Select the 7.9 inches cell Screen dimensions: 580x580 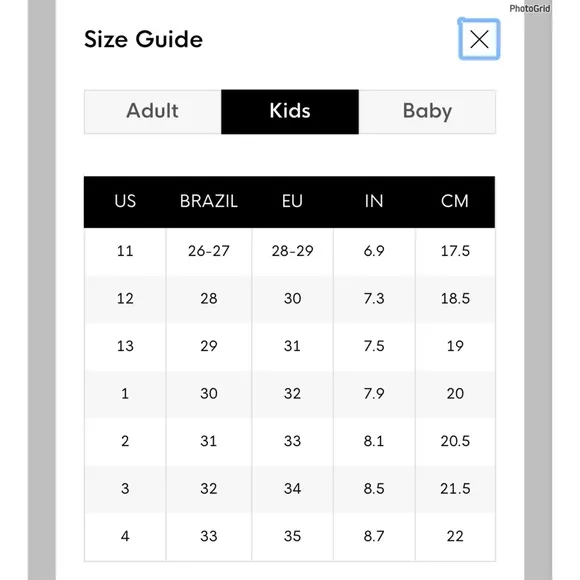(374, 394)
